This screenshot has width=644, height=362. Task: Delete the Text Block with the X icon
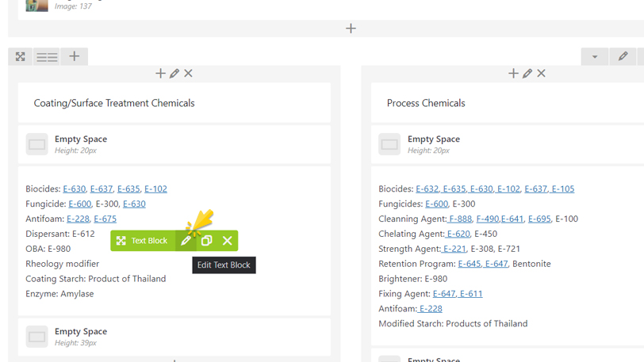pyautogui.click(x=228, y=241)
